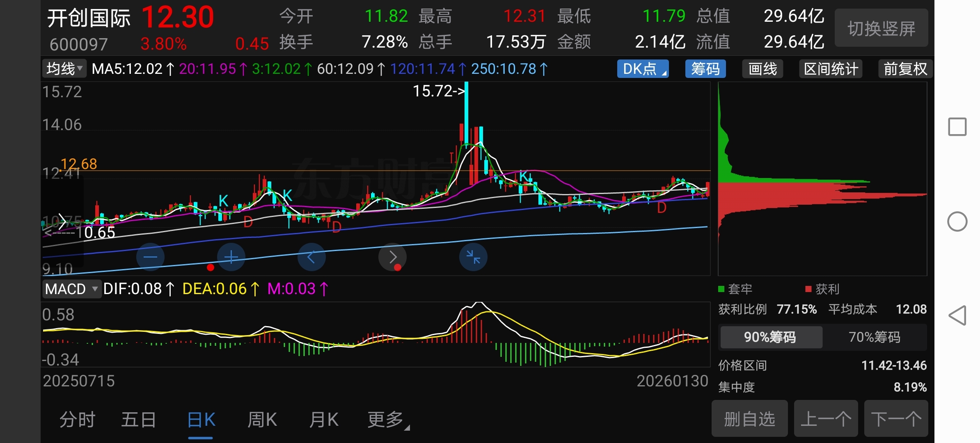Switch to the 周K tab

click(x=262, y=420)
